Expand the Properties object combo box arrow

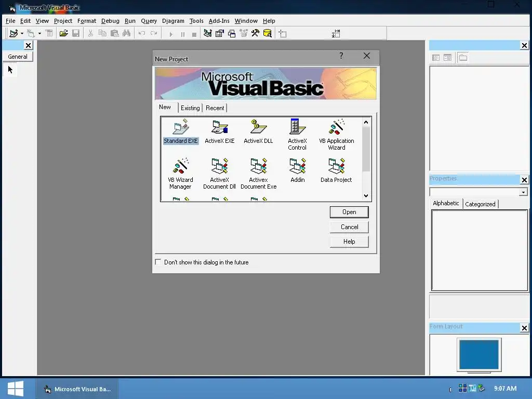point(524,192)
